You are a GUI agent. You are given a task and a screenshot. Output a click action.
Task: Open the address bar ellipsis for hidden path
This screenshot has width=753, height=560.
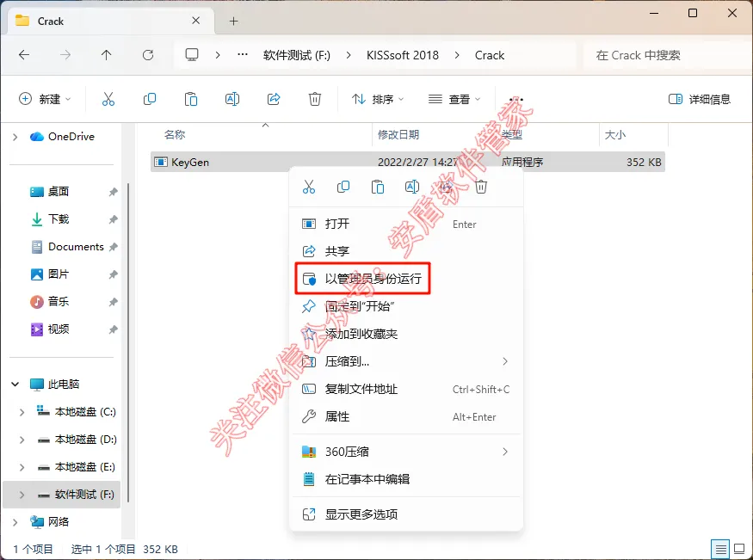pyautogui.click(x=243, y=55)
